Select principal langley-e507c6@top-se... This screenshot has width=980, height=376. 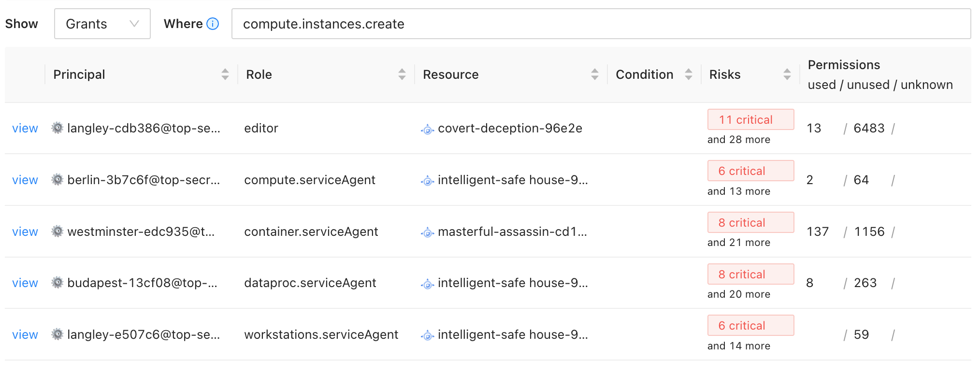click(x=144, y=334)
